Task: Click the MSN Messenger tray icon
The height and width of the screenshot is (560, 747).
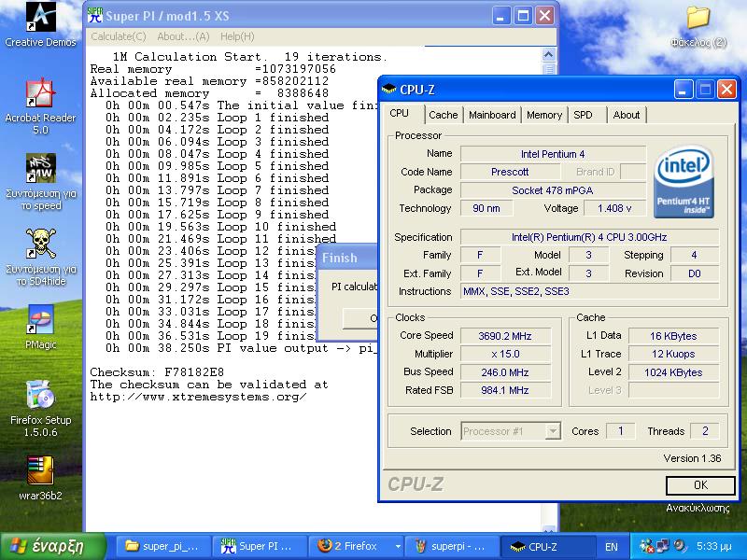Action: [646, 546]
